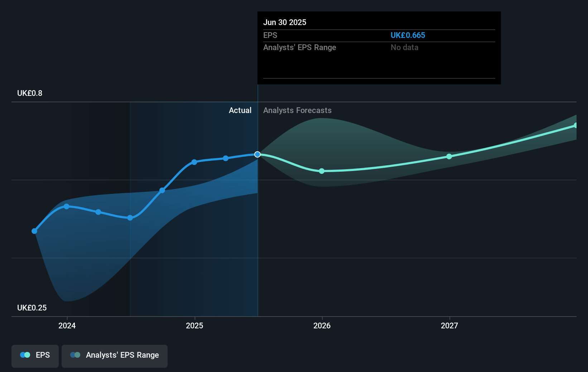Select the 2027 forecast data point
Viewport: 588px width, 372px height.
pyautogui.click(x=449, y=156)
